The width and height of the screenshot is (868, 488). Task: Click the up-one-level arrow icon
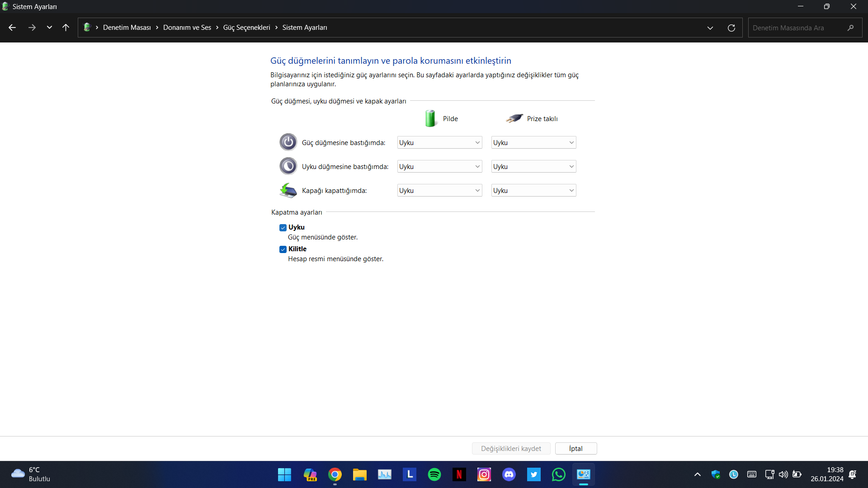pos(66,28)
